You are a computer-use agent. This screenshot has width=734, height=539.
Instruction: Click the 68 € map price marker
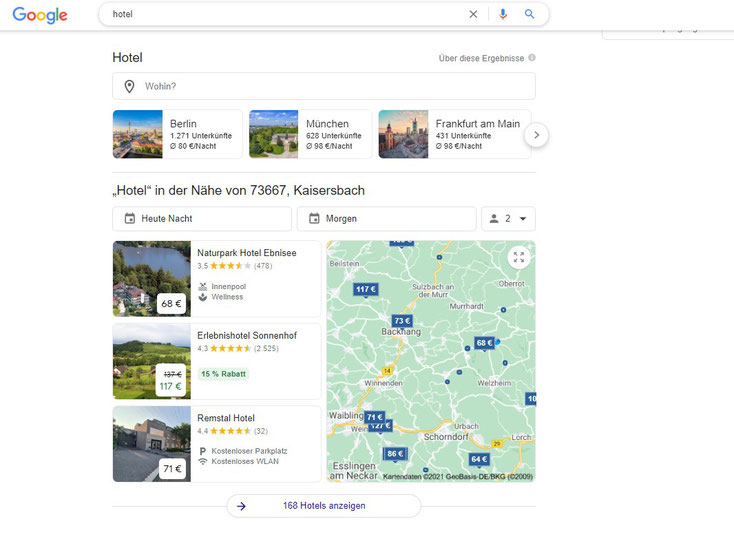(484, 343)
